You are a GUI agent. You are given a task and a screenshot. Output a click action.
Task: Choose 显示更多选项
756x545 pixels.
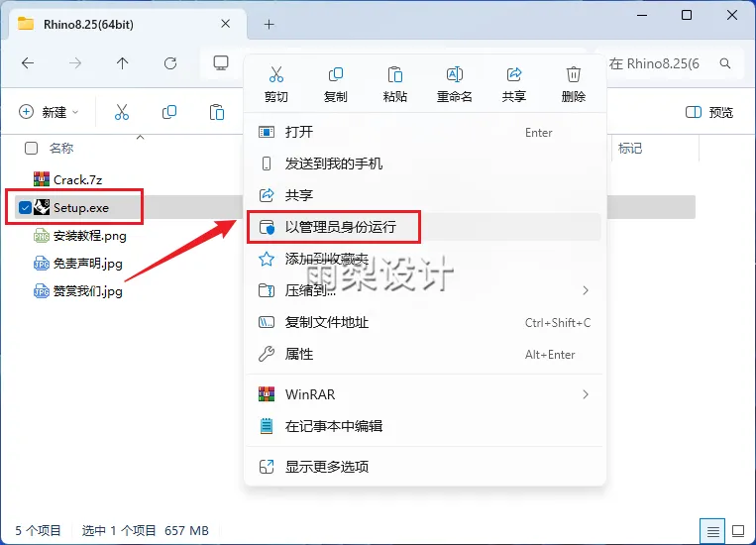(424, 467)
